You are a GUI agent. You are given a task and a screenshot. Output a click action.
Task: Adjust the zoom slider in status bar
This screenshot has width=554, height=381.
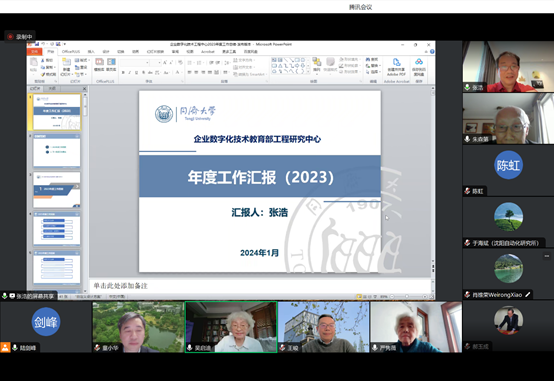coord(407,297)
